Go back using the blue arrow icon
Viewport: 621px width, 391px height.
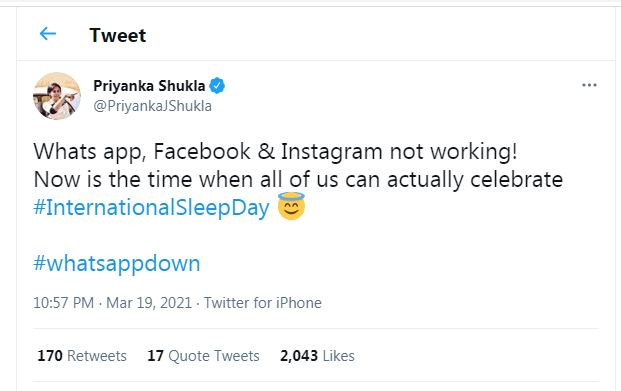tap(48, 34)
